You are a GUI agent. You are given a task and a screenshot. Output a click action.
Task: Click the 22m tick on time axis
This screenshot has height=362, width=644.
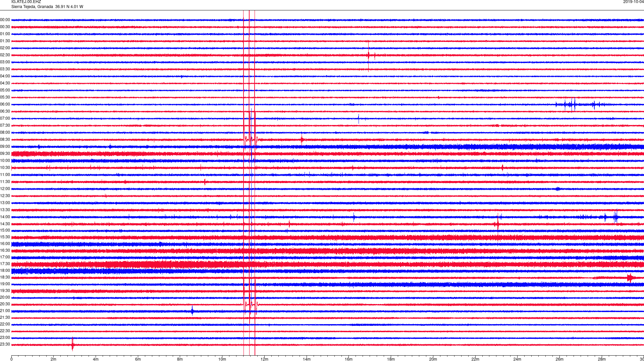pos(475,359)
